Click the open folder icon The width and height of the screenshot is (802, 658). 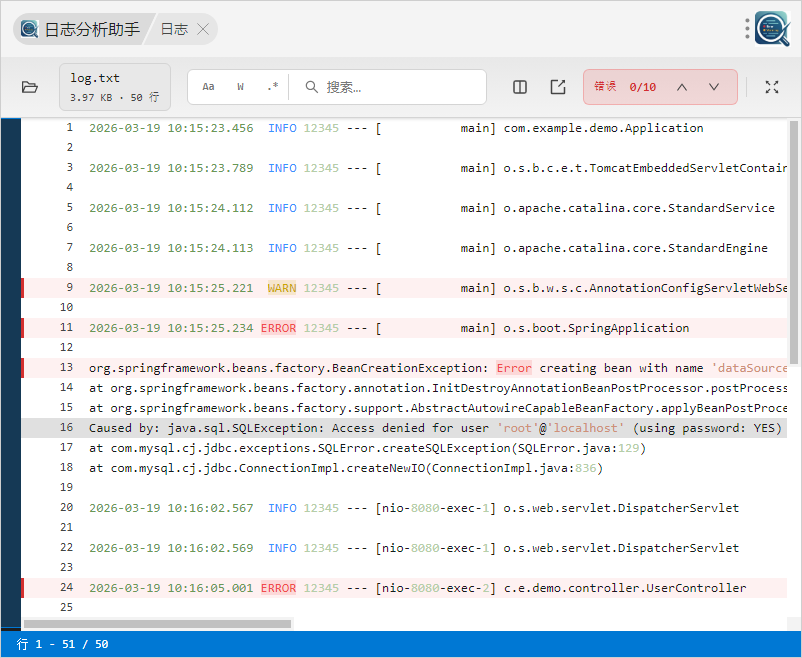click(30, 87)
